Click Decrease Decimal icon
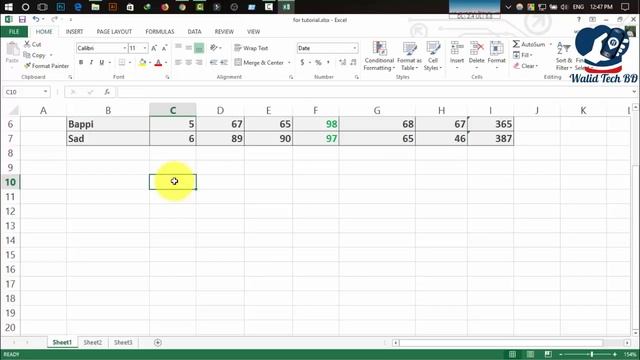This screenshot has height=360, width=640. click(353, 62)
